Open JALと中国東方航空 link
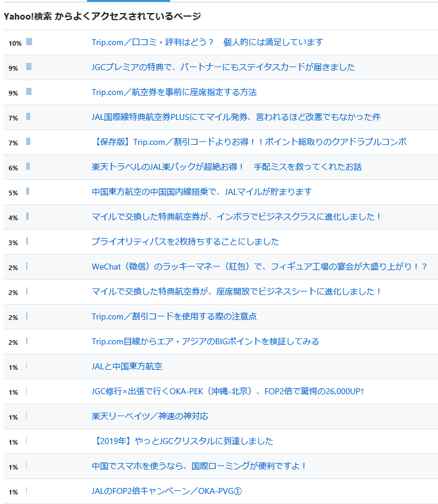Image resolution: width=438 pixels, height=504 pixels. 127,366
